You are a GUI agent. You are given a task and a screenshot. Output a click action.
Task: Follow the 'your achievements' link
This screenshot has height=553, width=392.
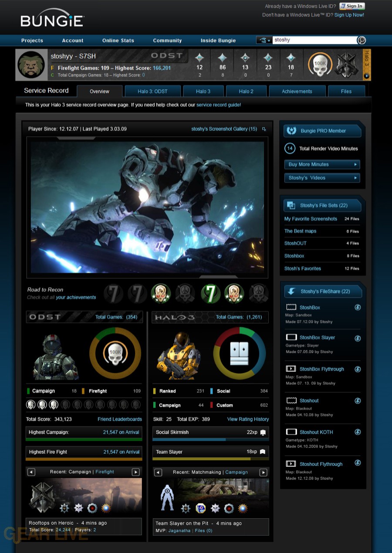coord(76,297)
